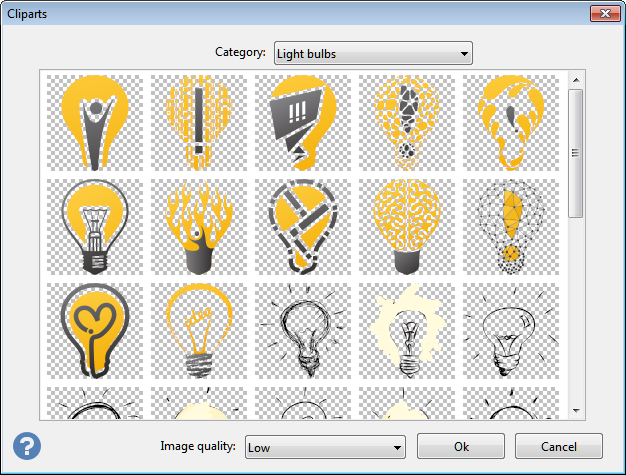Click the scroll down arrow of clipart list
Screen dimensions: 626x475
pyautogui.click(x=575, y=410)
